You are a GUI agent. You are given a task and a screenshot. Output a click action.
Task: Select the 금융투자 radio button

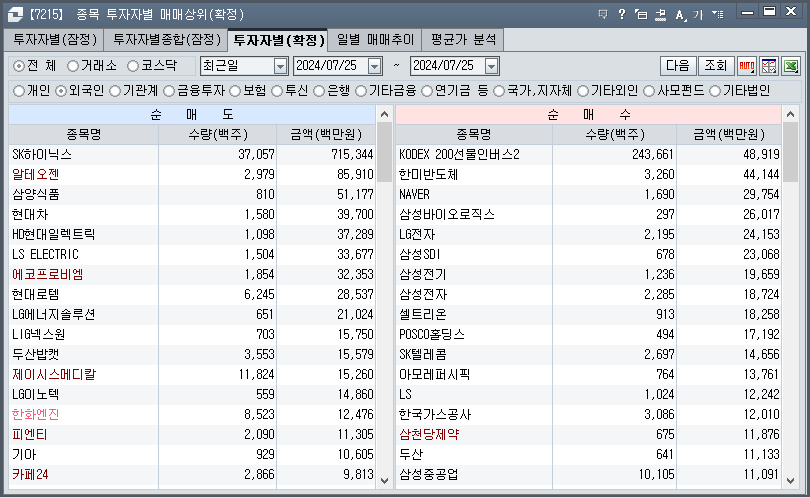(x=169, y=91)
